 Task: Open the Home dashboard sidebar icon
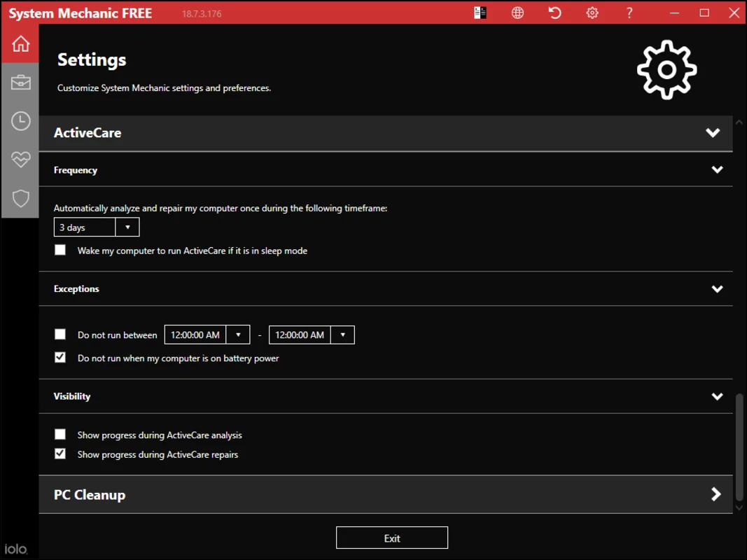[x=20, y=43]
